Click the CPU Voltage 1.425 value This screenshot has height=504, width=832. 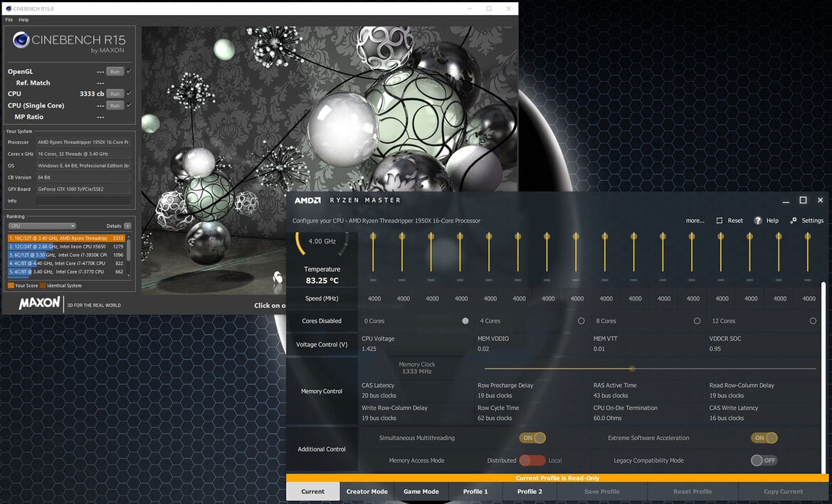point(369,349)
